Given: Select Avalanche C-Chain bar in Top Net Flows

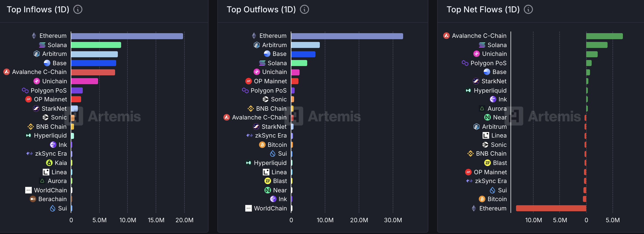Looking at the screenshot, I should point(605,36).
